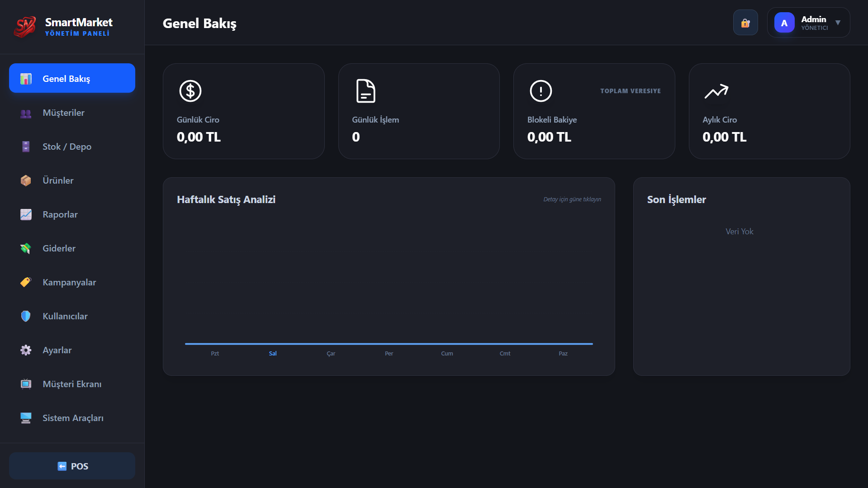Select Cum day on weekly chart
The height and width of the screenshot is (488, 868).
pyautogui.click(x=447, y=354)
